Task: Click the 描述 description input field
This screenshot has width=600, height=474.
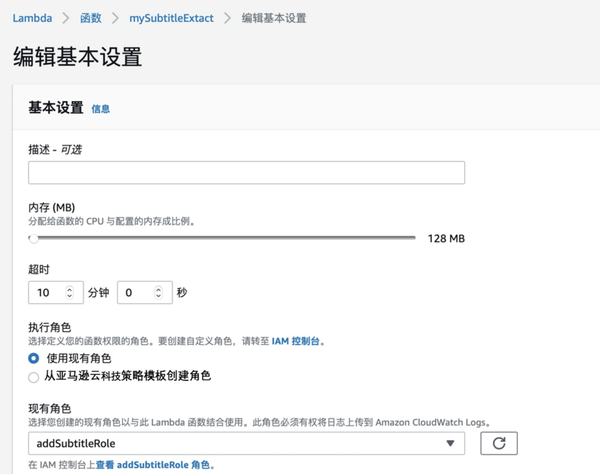Action: coord(246,173)
